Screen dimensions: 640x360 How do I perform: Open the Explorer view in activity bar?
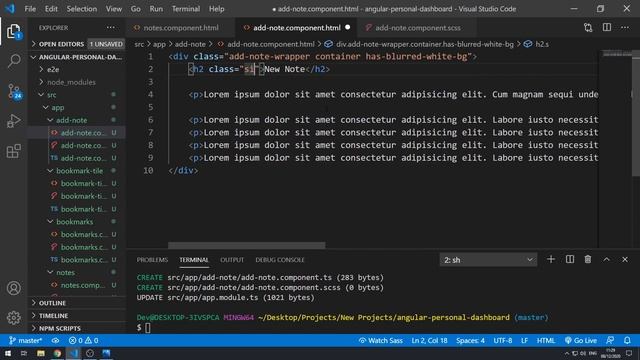(x=13, y=31)
